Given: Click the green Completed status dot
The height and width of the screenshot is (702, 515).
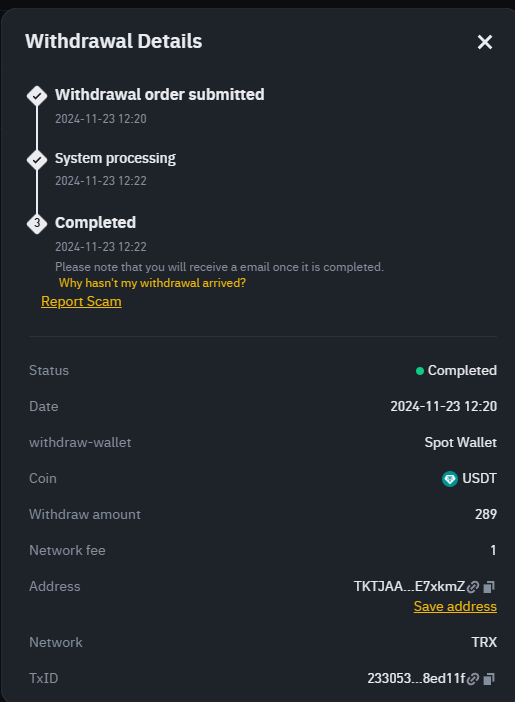Looking at the screenshot, I should pos(420,371).
